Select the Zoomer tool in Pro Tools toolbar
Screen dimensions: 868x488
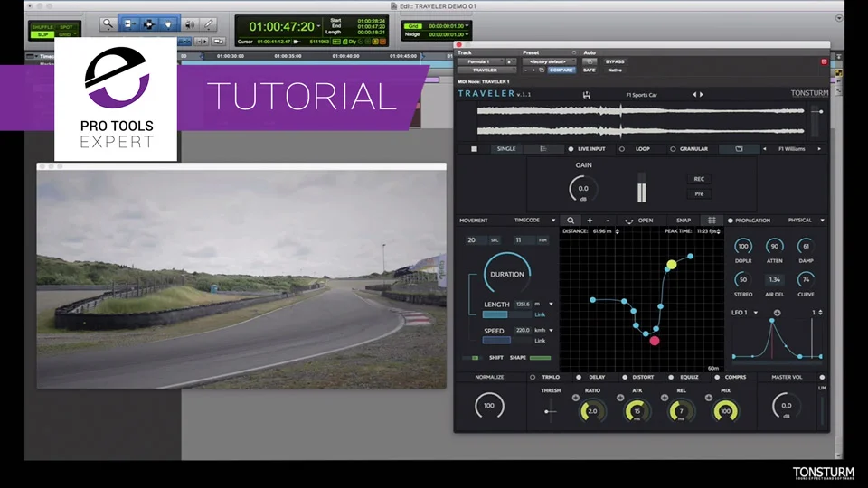point(108,24)
